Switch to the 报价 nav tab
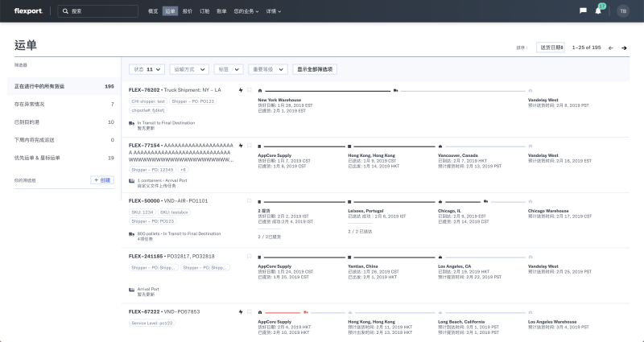Image resolution: width=644 pixels, height=342 pixels. pyautogui.click(x=188, y=11)
